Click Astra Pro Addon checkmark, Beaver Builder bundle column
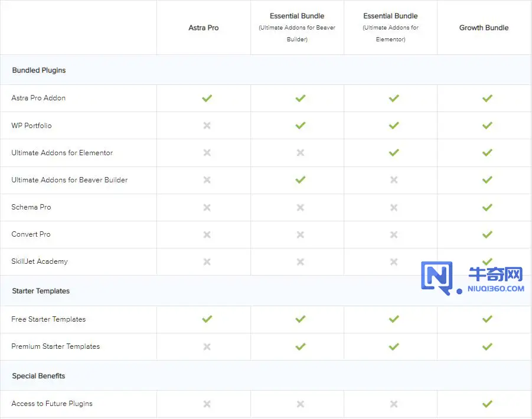Screen dimensions: 532x419 (x=301, y=99)
